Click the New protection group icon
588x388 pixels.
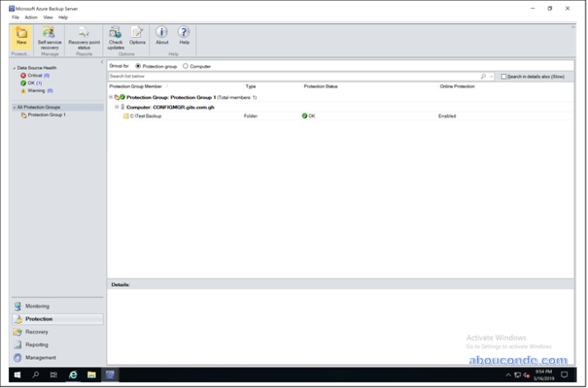coord(21,34)
